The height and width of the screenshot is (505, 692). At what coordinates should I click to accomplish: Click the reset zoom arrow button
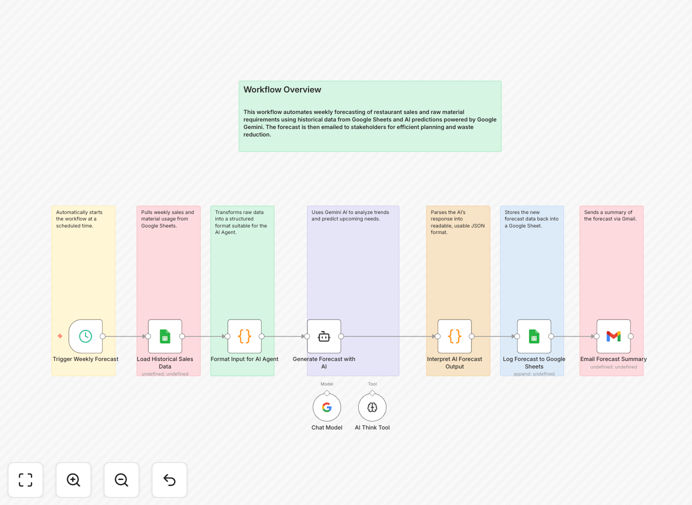(x=169, y=480)
